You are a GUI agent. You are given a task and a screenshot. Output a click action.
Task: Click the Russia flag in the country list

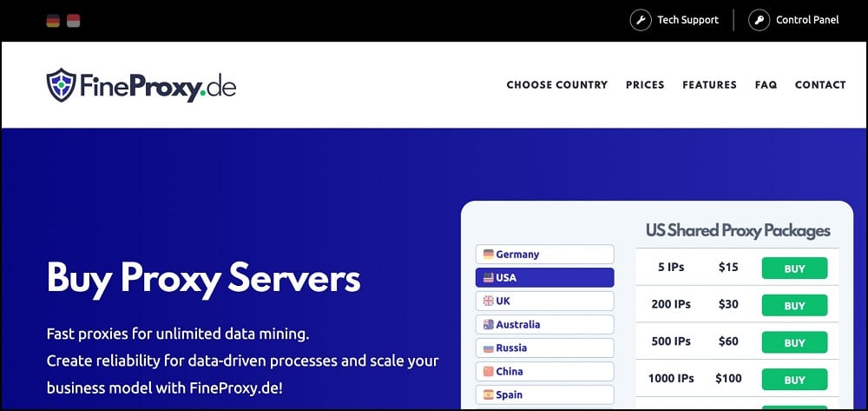(x=488, y=348)
